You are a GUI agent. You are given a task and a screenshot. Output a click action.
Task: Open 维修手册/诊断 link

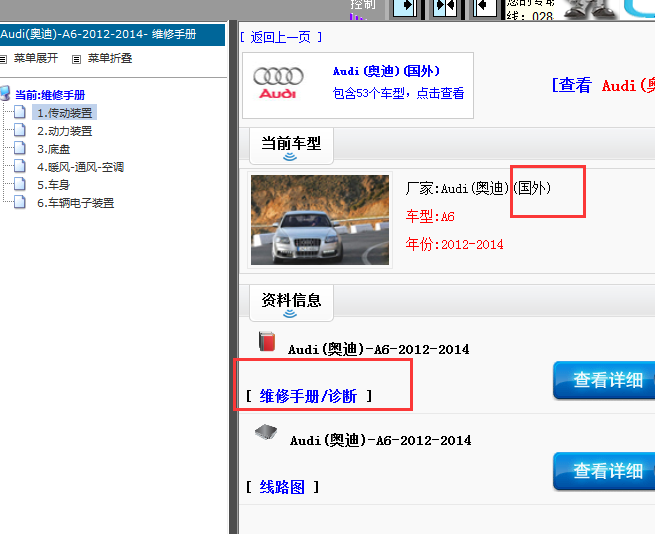[x=308, y=396]
